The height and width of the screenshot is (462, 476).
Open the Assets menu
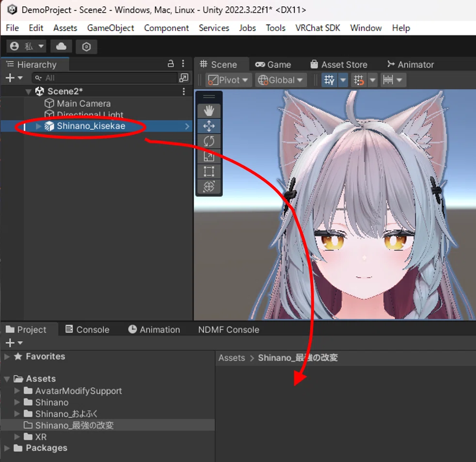coord(65,28)
